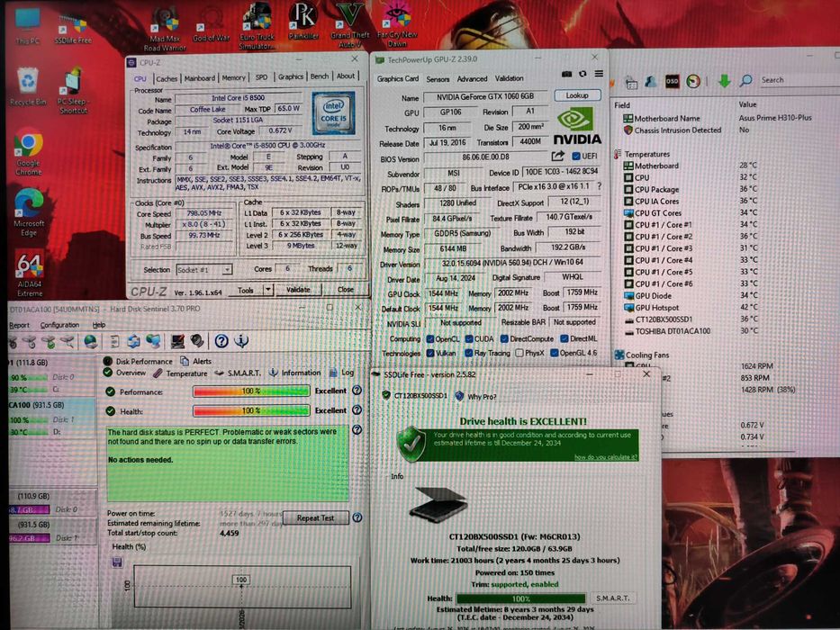Screen dimensions: 840x630
Task: Open AIDA64 Extreme desktop shortcut
Action: pos(30,273)
